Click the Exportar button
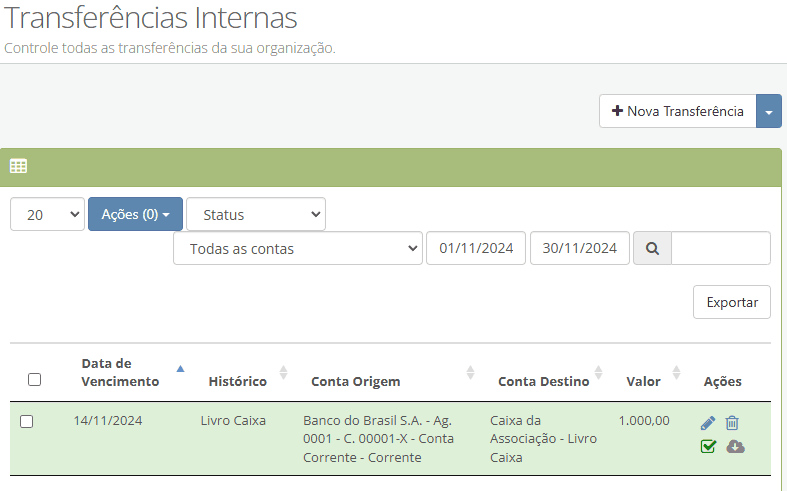This screenshot has width=787, height=491. coord(732,302)
